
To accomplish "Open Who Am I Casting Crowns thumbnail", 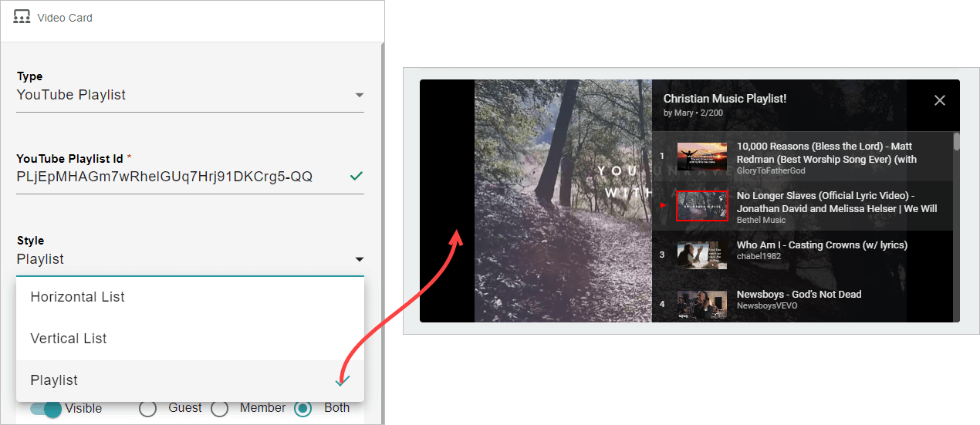I will click(x=702, y=255).
